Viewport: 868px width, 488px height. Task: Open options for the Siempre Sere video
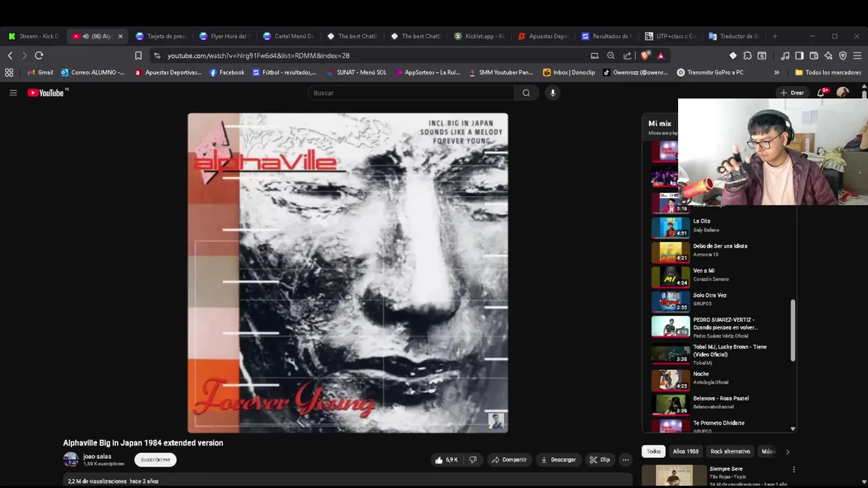(793, 469)
